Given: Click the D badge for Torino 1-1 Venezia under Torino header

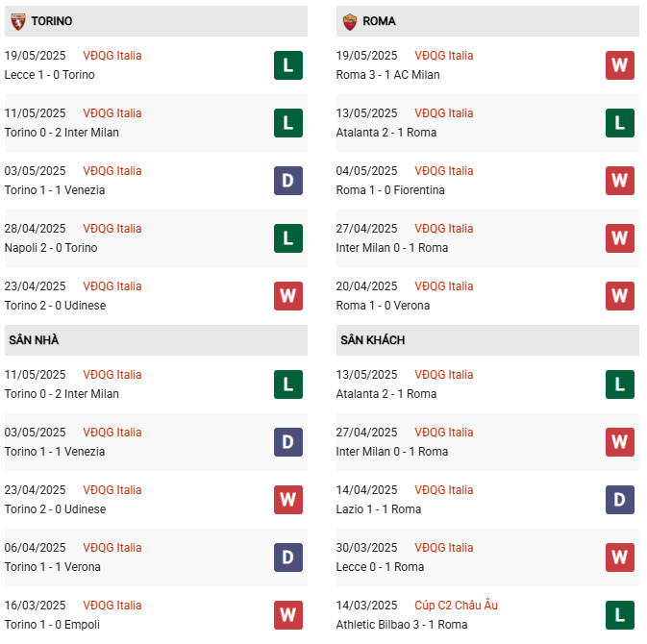Looking at the screenshot, I should (288, 181).
